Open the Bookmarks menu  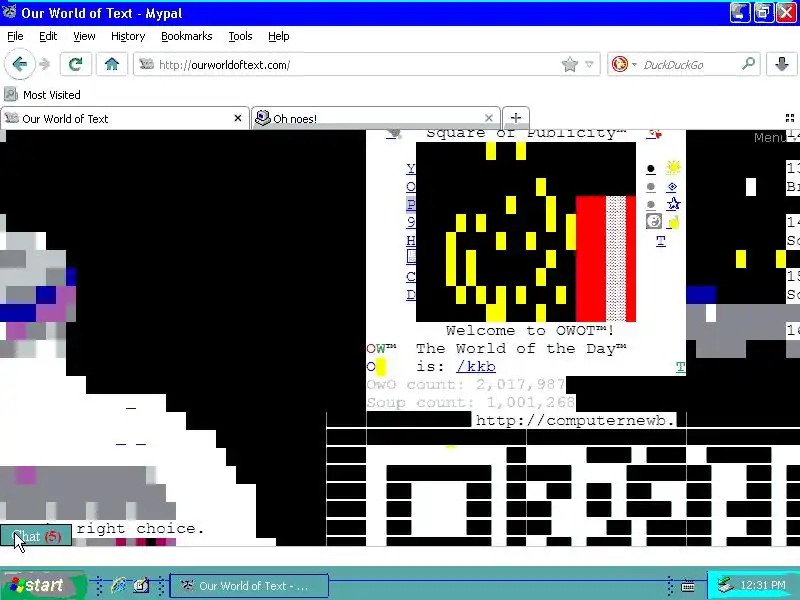(x=187, y=36)
